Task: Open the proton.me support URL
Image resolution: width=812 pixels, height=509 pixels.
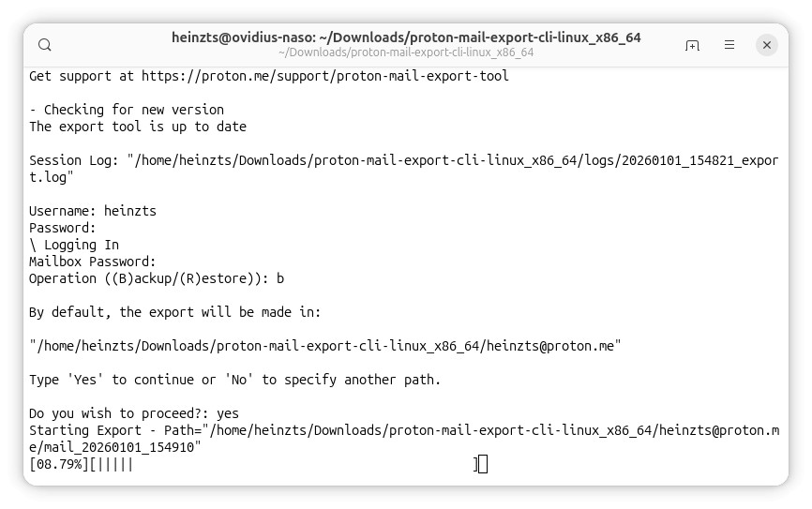Action: click(x=325, y=76)
